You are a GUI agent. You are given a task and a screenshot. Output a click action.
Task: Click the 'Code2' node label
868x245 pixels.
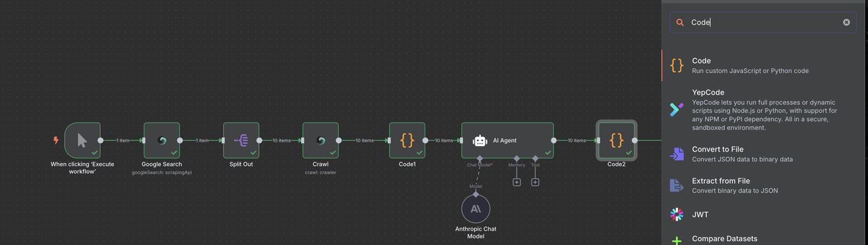[616, 164]
